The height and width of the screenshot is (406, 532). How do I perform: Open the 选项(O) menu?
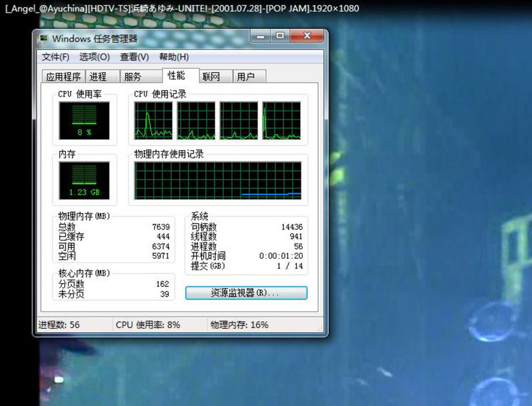coord(94,57)
